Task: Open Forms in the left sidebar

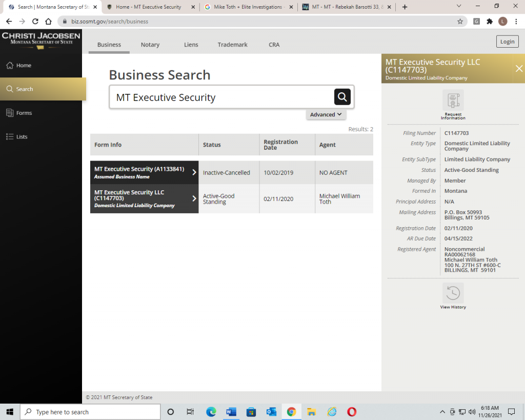Action: tap(24, 113)
